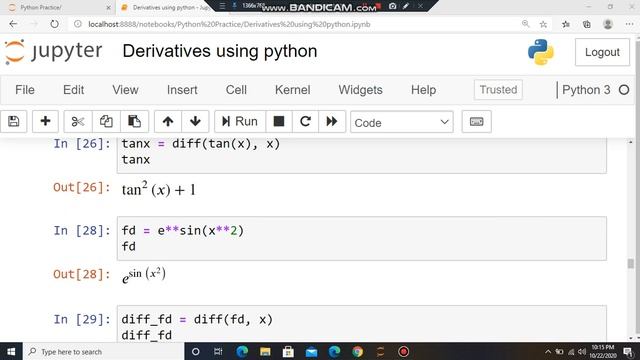Insert a cell below with the plus icon

(x=45, y=121)
